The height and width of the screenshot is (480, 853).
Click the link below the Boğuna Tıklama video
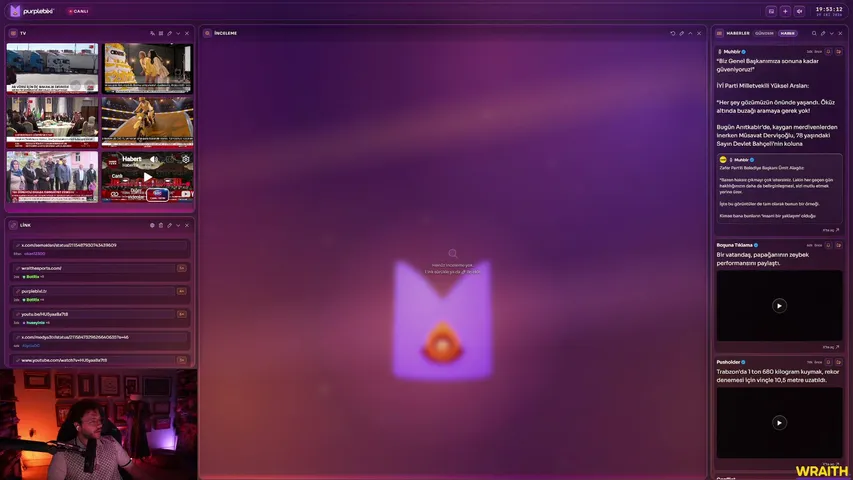831,347
